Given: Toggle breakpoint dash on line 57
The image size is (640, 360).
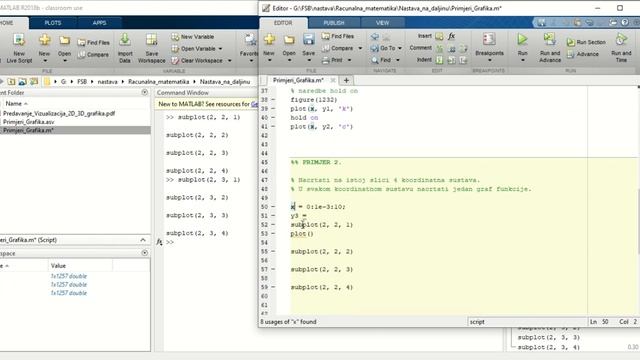Looking at the screenshot, I should pos(273,269).
